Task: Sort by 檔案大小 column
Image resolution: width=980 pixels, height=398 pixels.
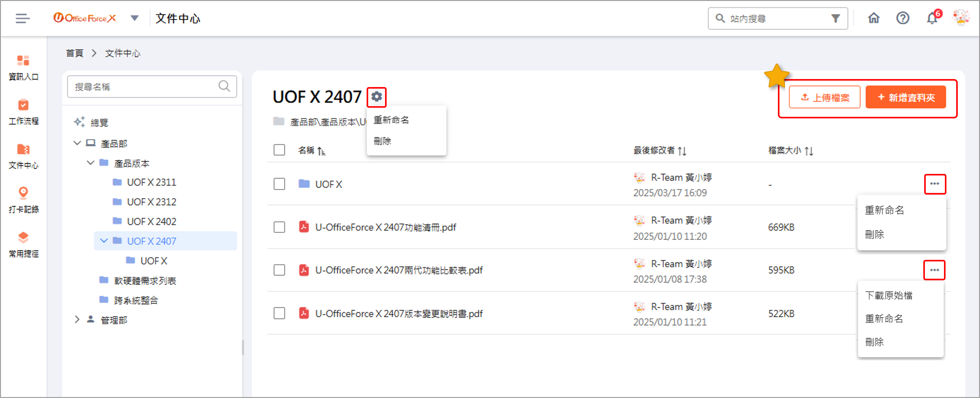Action: 791,151
